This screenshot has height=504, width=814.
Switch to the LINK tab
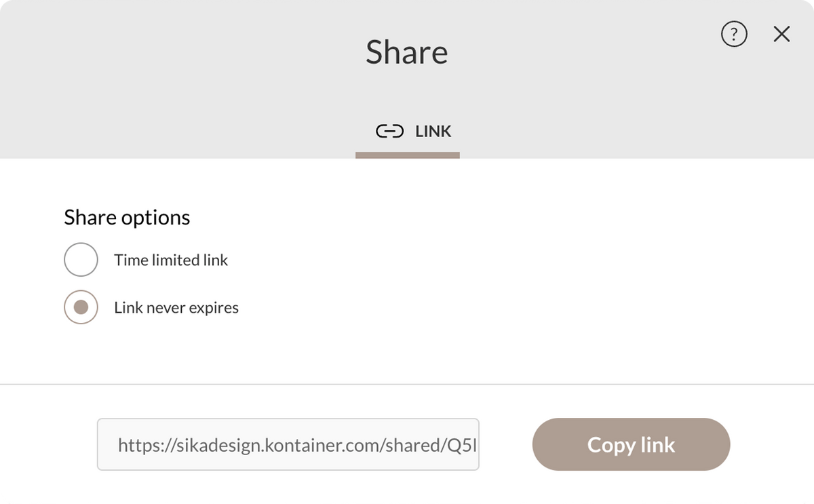tap(408, 132)
